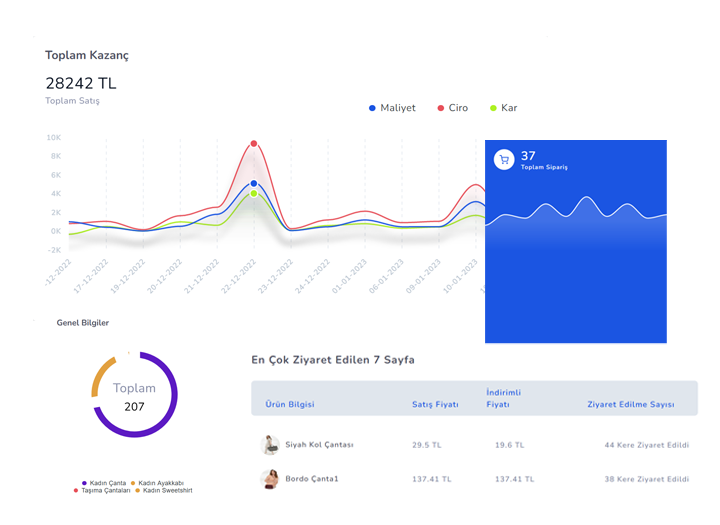Click the shopping cart icon in blue card
Image resolution: width=720 pixels, height=525 pixels.
click(x=504, y=159)
